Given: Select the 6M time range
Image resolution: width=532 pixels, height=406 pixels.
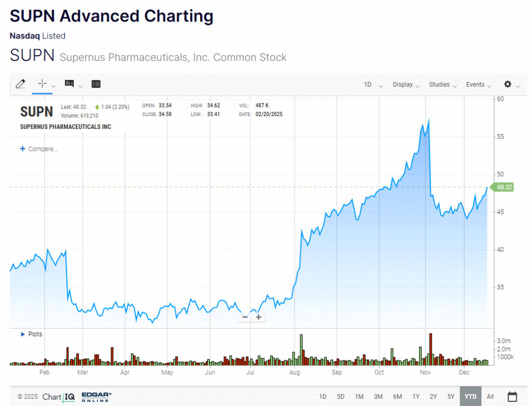Looking at the screenshot, I should (397, 397).
